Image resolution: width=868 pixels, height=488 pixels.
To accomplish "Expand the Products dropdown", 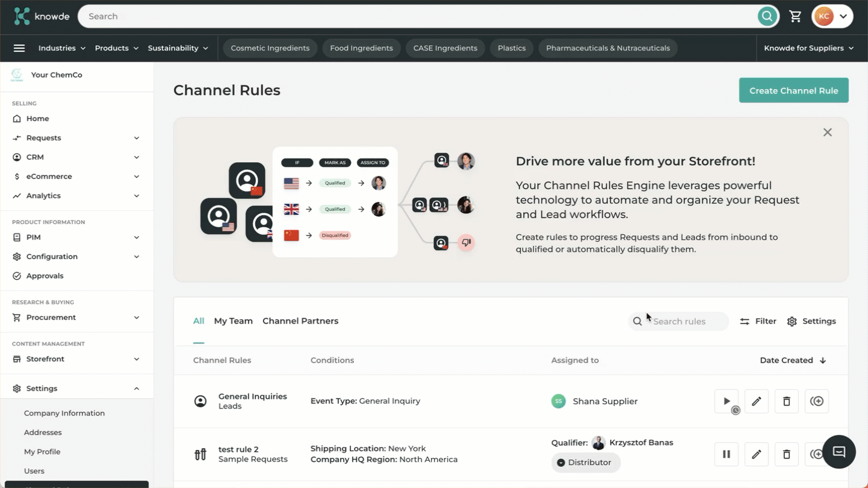I will click(117, 48).
